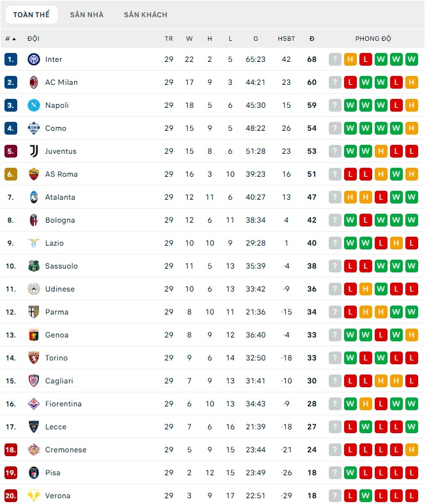Click the Inter club crest icon
This screenshot has height=504, width=429.
pos(34,59)
